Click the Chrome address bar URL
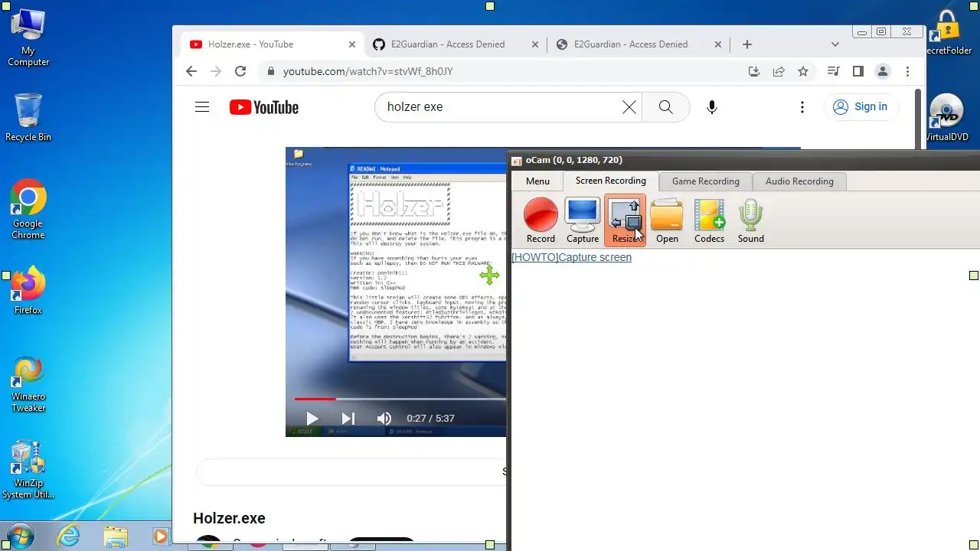This screenshot has height=551, width=980. tap(367, 71)
